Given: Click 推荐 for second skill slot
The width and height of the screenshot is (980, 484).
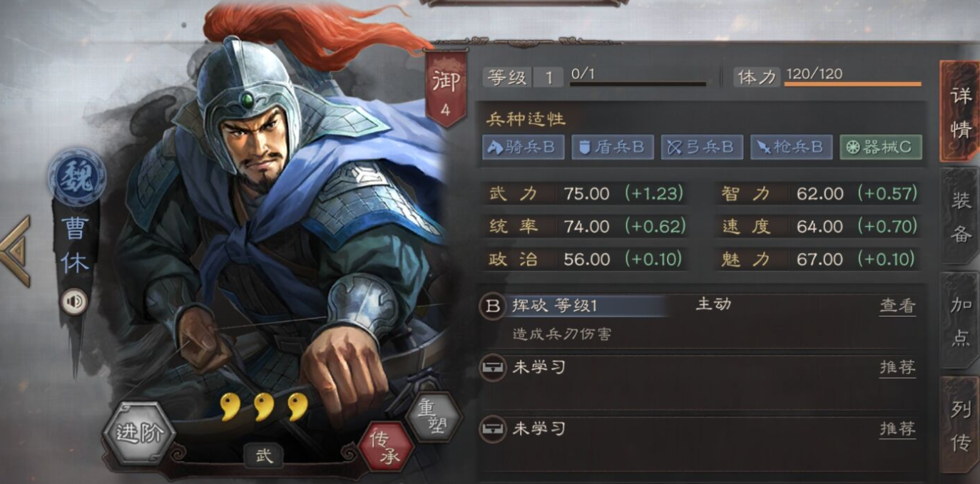Looking at the screenshot, I should click(x=897, y=367).
